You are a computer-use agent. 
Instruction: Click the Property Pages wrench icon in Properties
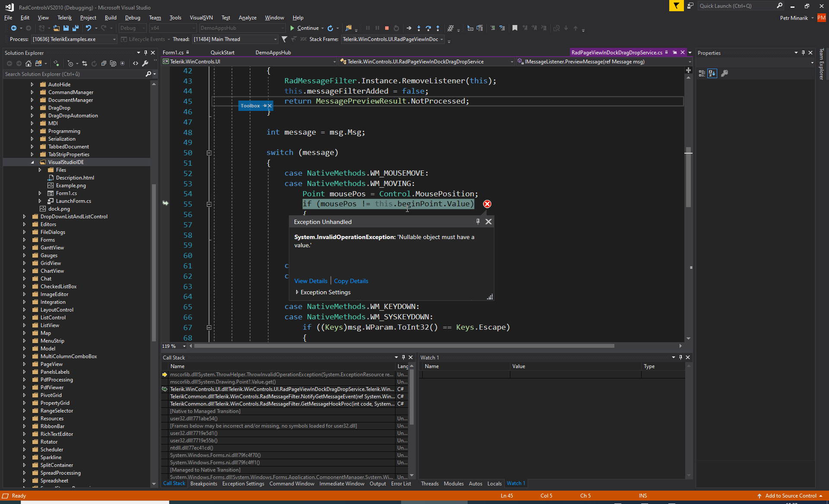(x=725, y=73)
